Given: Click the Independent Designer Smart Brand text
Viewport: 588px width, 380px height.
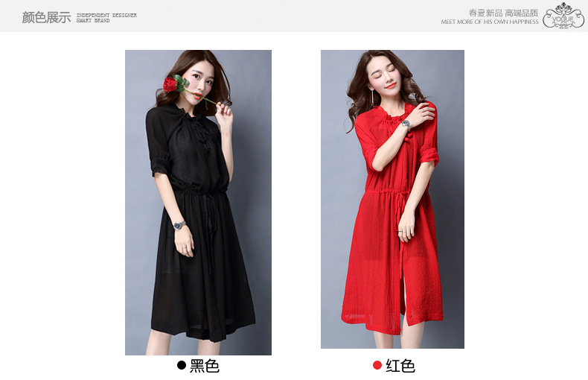Looking at the screenshot, I should (x=106, y=18).
